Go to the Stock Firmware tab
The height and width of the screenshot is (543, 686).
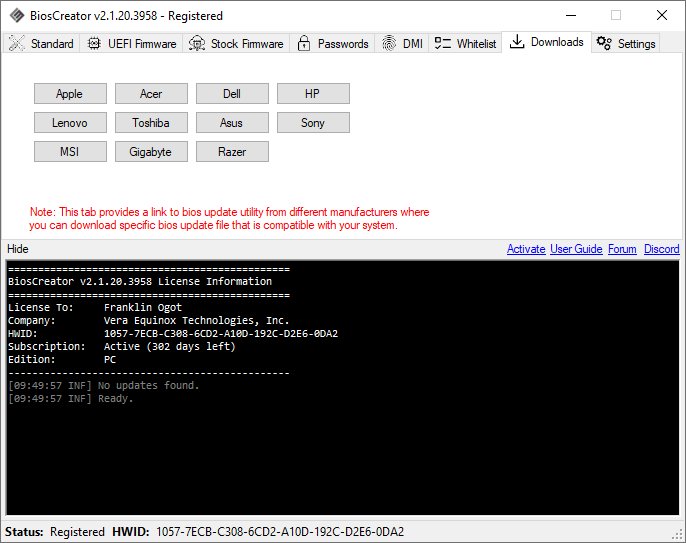click(x=236, y=43)
